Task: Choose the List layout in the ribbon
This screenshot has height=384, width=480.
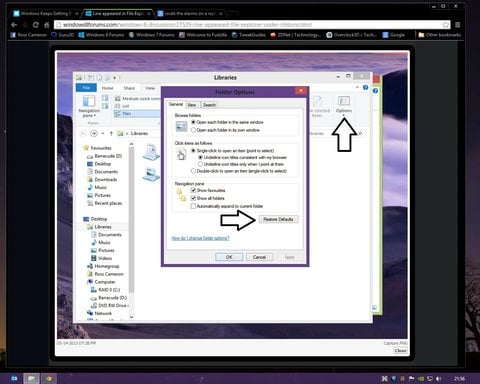Action: [122, 106]
